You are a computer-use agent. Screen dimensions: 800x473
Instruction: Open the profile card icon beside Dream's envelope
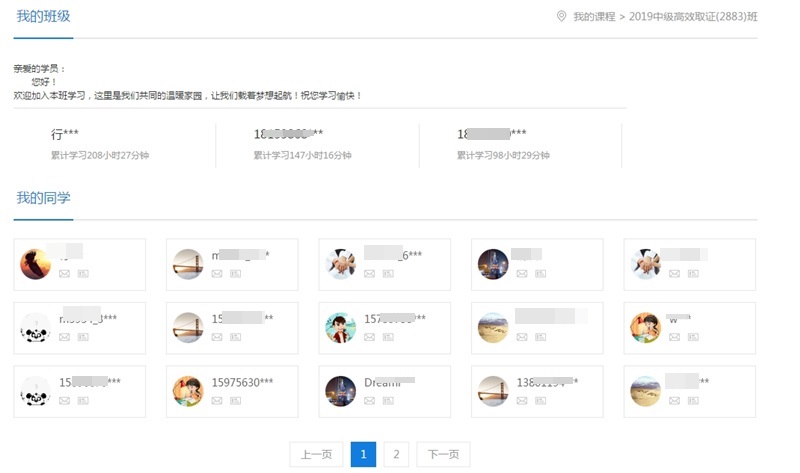coord(388,400)
